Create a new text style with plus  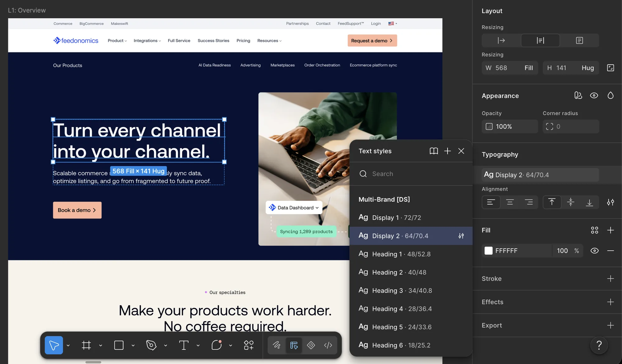448,151
